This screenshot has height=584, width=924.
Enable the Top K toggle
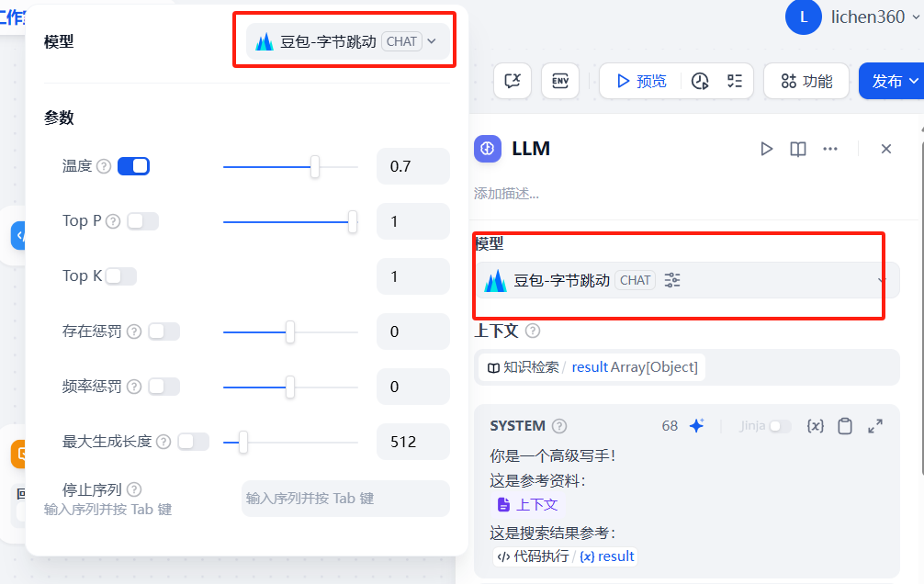[121, 276]
